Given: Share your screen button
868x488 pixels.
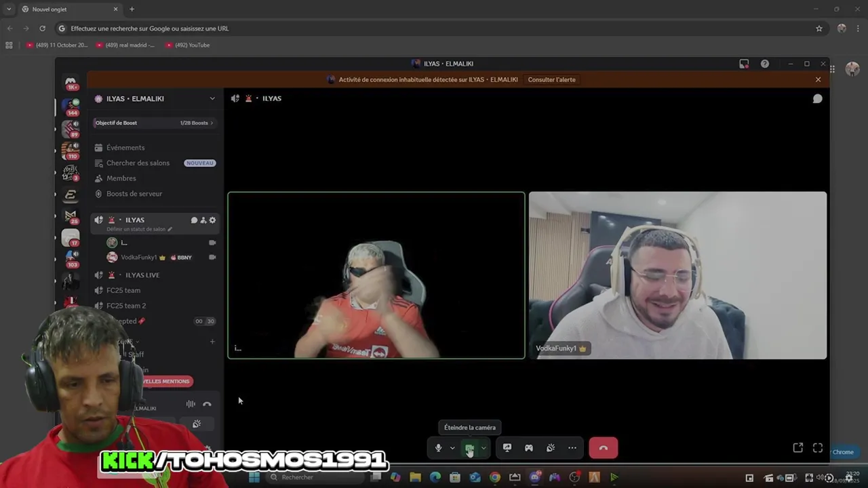Looking at the screenshot, I should (x=507, y=448).
